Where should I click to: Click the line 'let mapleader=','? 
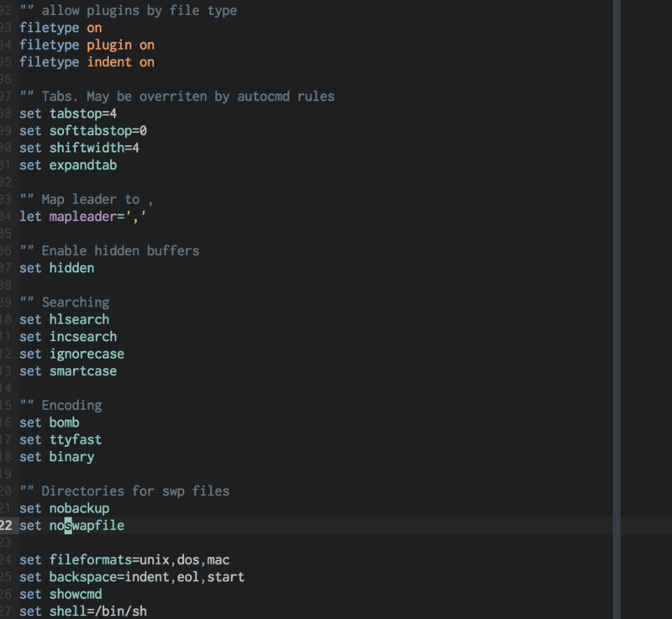coord(82,217)
